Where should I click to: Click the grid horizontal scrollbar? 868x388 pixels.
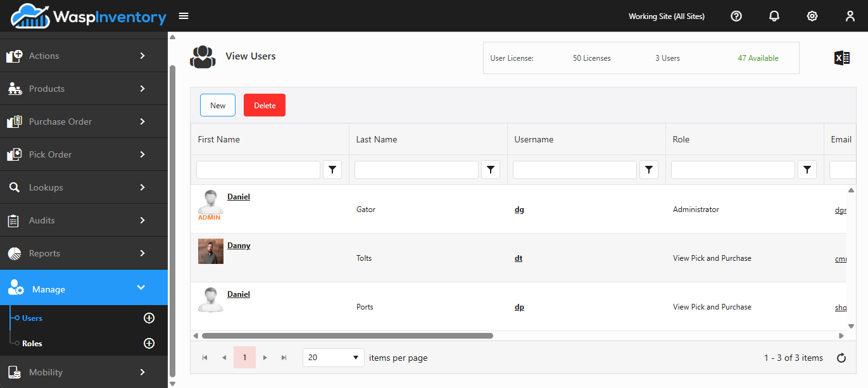(x=347, y=335)
